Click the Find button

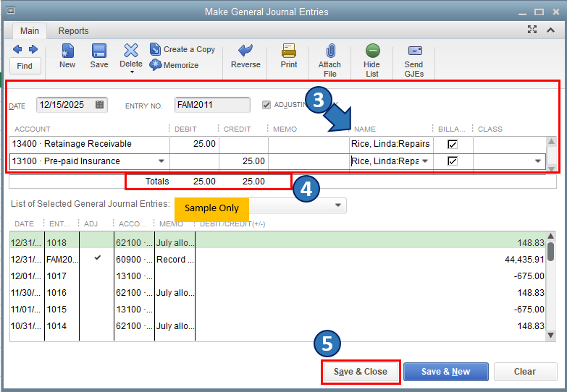pos(25,66)
